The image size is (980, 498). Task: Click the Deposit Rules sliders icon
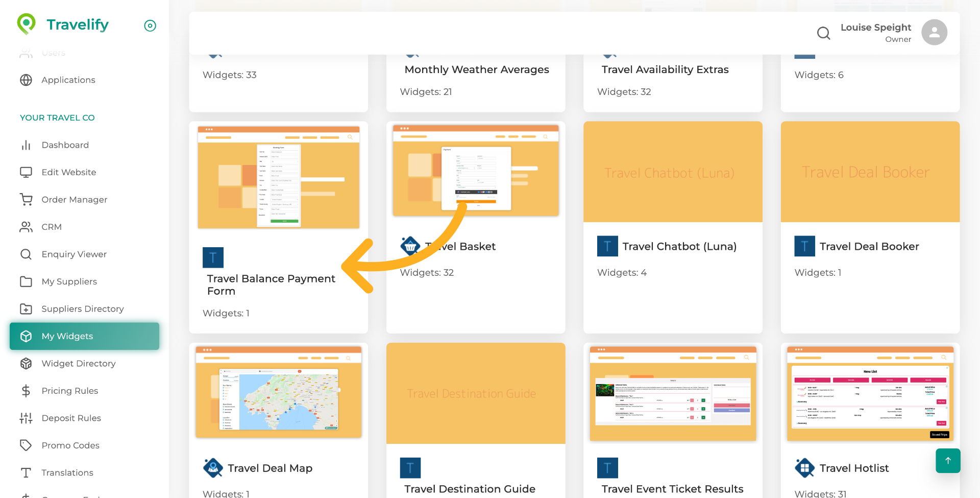pos(26,418)
